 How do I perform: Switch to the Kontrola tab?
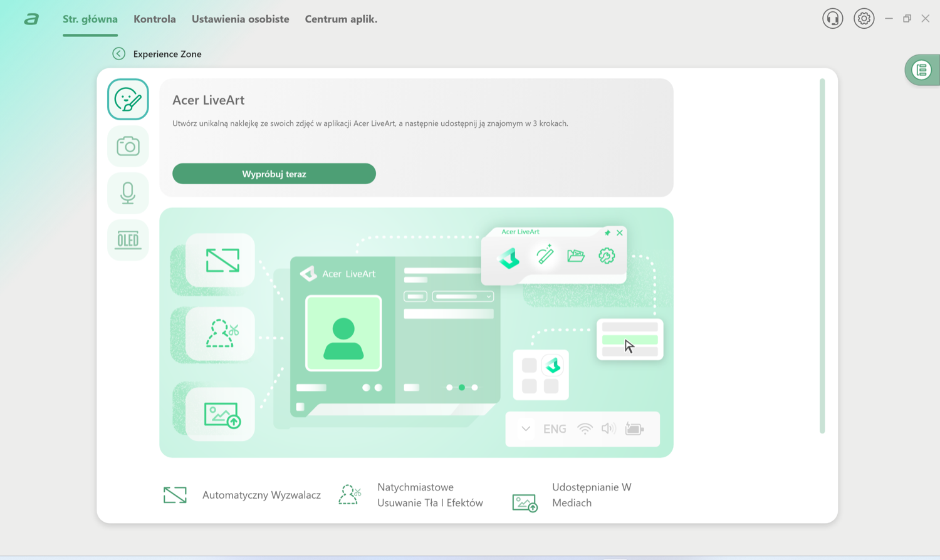point(155,19)
